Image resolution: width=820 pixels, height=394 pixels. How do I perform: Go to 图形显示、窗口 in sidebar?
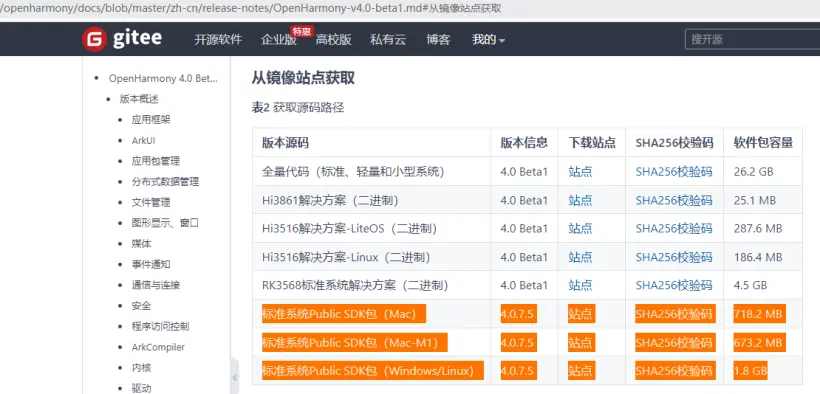point(165,223)
